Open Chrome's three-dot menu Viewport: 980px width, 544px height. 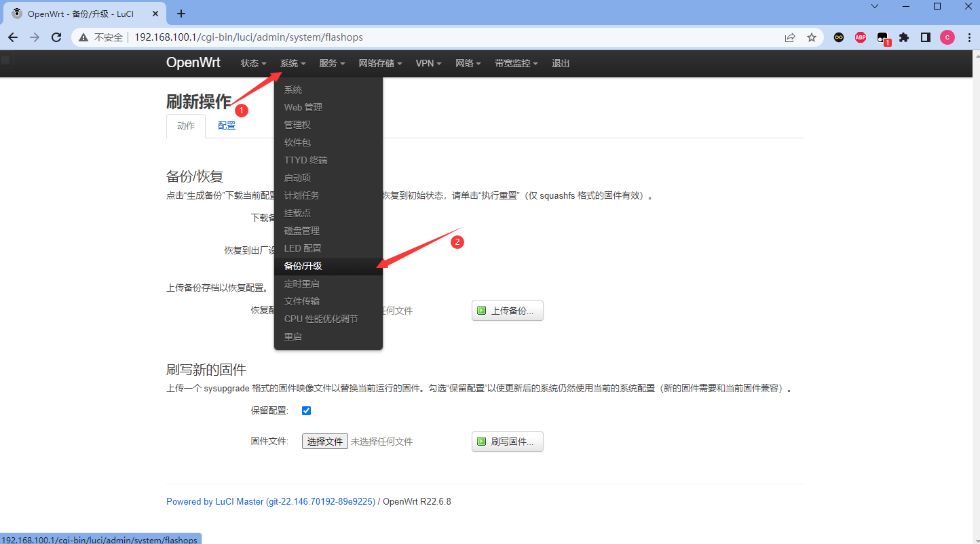(x=968, y=37)
